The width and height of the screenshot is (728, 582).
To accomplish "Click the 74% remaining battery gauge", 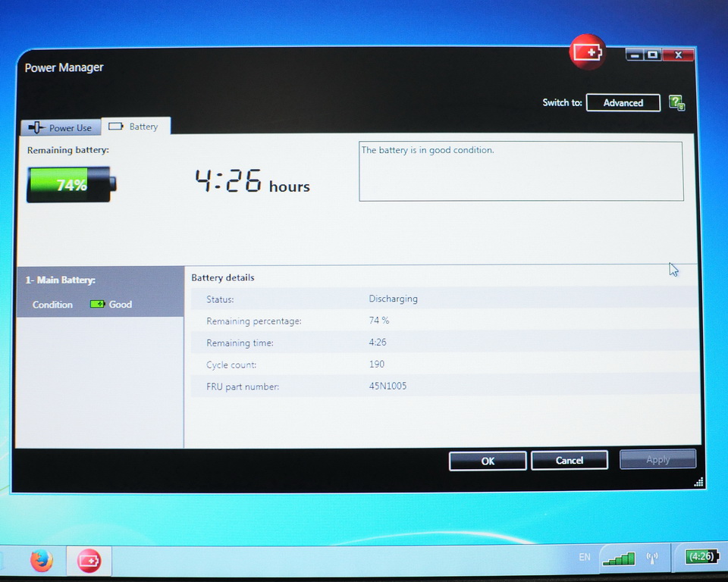I will [71, 185].
